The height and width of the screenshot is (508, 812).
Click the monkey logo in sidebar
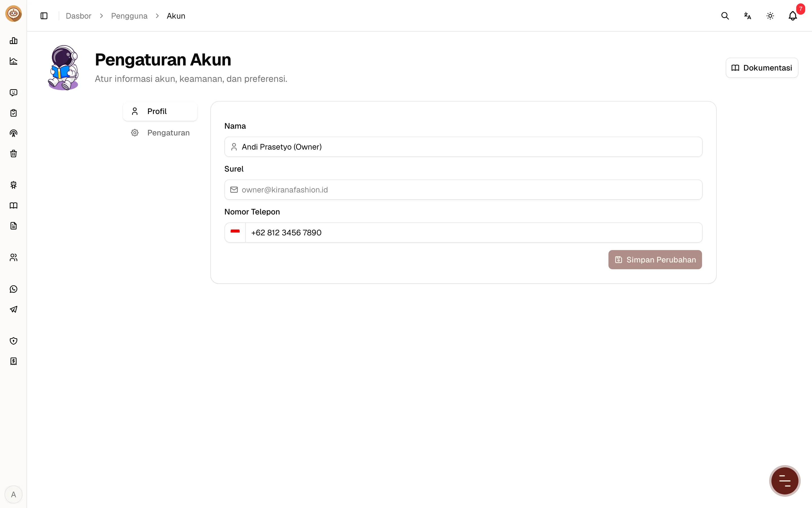[x=14, y=14]
